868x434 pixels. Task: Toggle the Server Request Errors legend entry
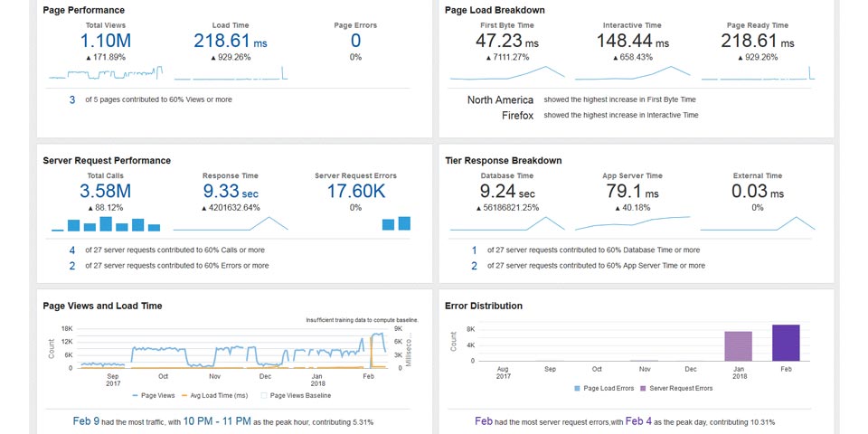[678, 388]
